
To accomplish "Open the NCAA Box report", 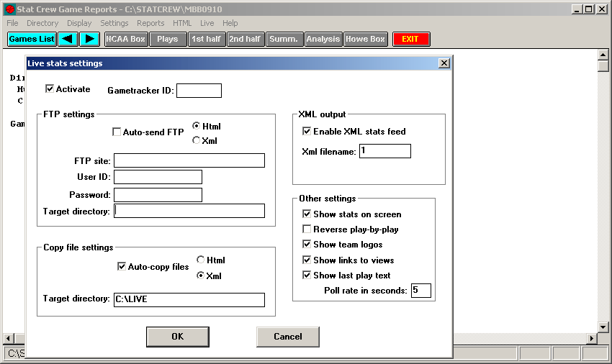I will click(x=126, y=39).
